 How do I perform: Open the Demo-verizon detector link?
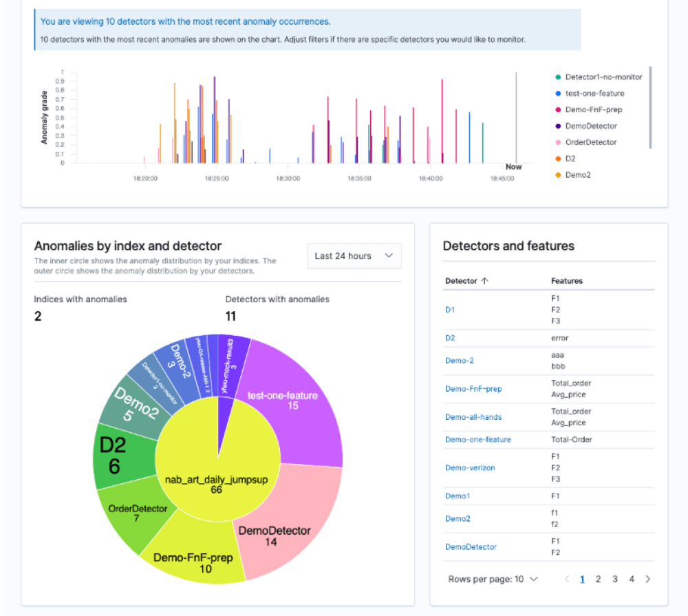[x=470, y=468]
